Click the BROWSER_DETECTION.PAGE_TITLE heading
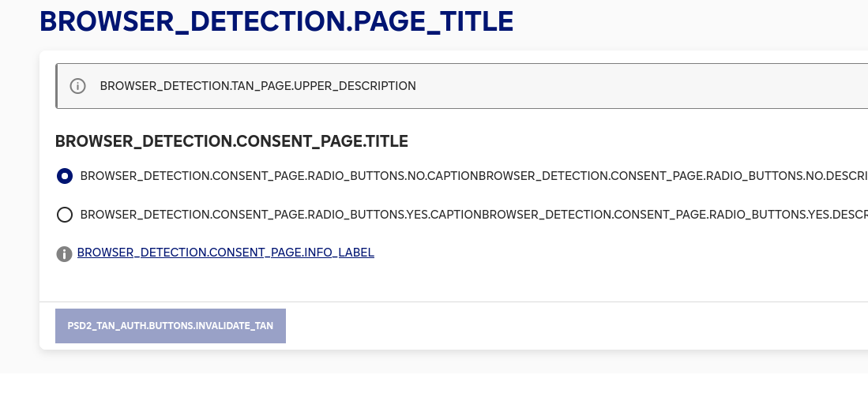 point(276,21)
